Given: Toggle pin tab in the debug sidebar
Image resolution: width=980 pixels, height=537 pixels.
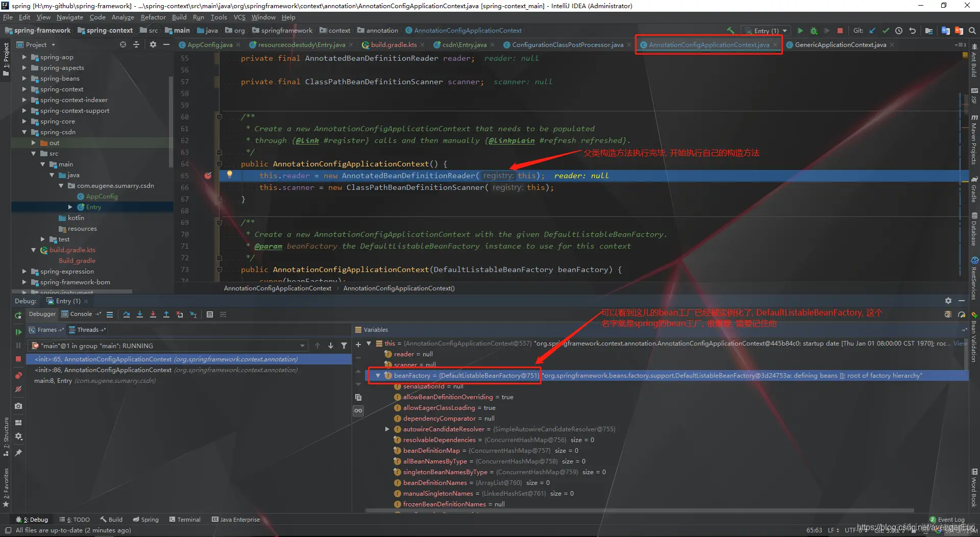Looking at the screenshot, I should coord(18,453).
